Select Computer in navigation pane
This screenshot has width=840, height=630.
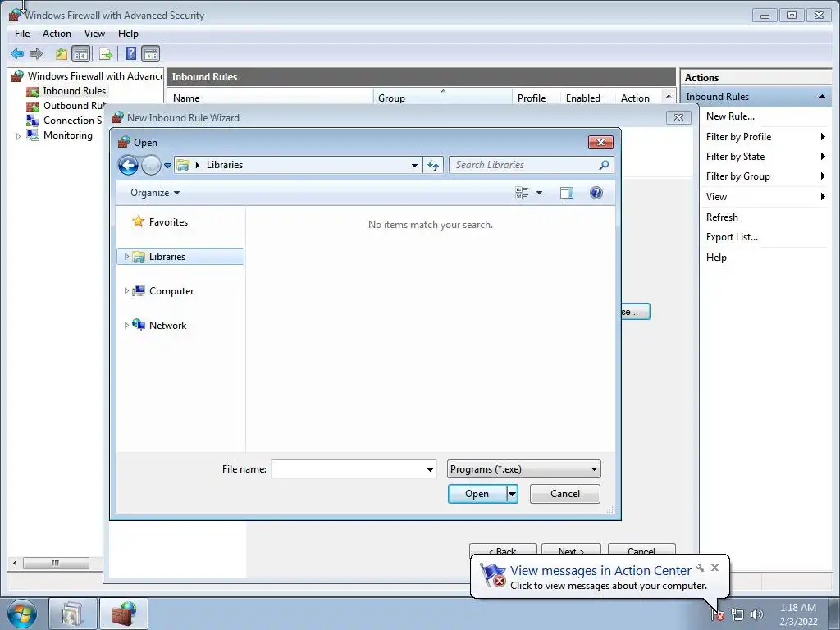(x=171, y=291)
